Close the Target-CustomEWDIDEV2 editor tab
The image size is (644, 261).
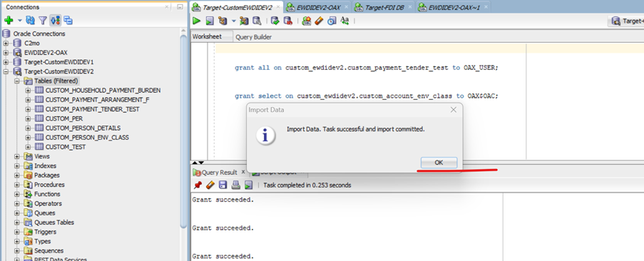tap(277, 7)
